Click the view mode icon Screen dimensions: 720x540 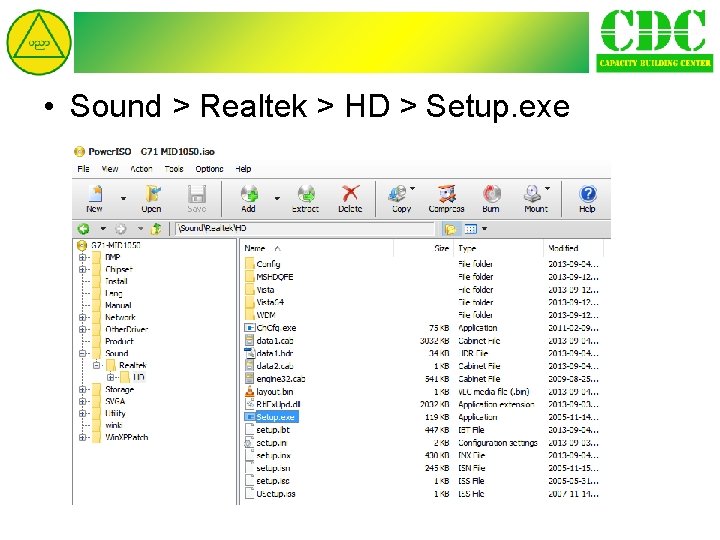(471, 228)
